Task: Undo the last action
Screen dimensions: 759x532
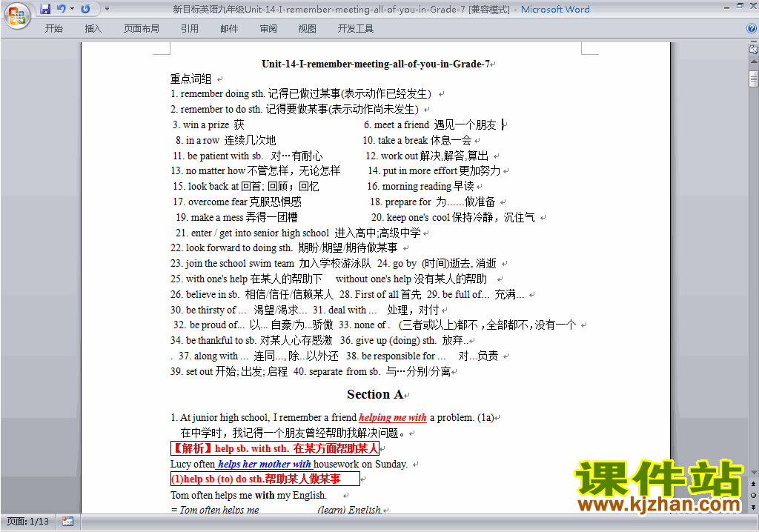Action: [x=61, y=9]
